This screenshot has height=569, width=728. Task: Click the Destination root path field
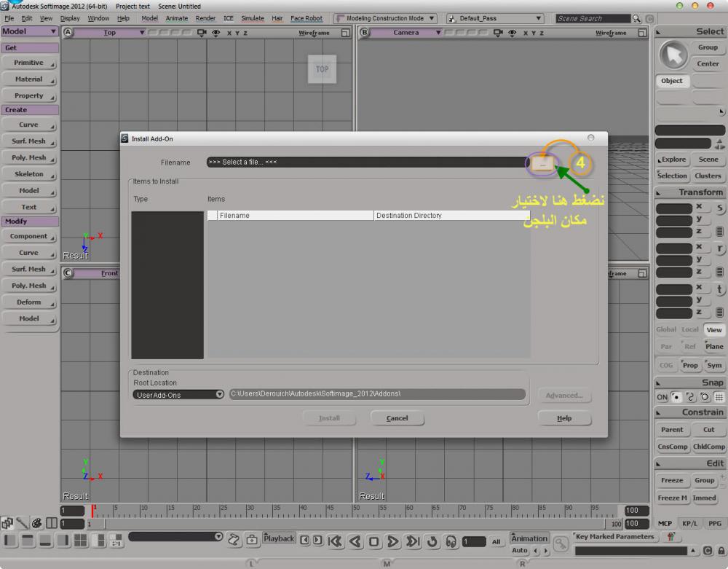[x=377, y=394]
